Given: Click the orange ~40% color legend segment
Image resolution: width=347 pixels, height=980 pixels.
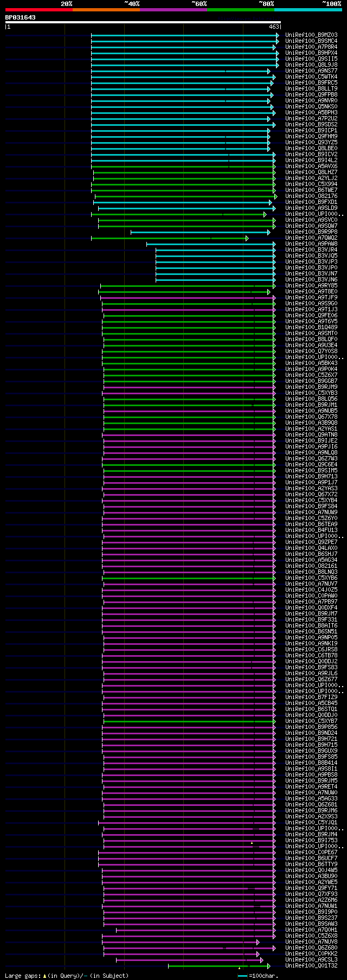Looking at the screenshot, I should click(106, 10).
